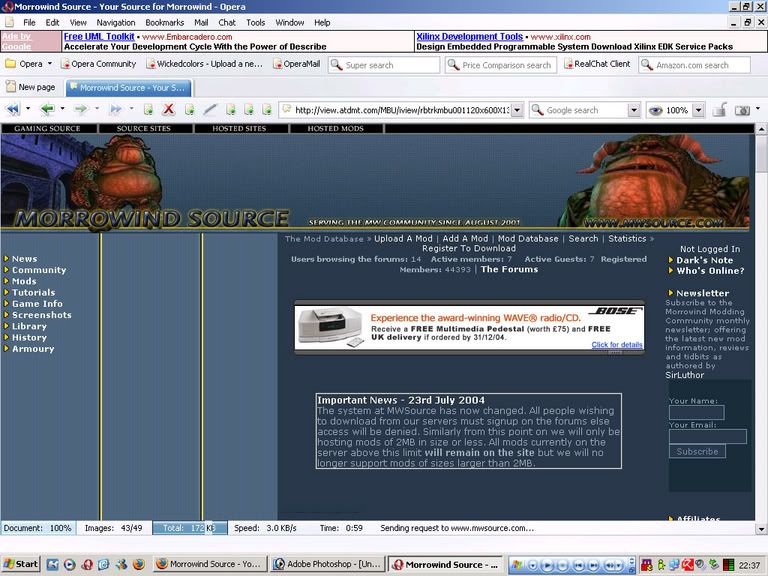The image size is (768, 576).
Task: Click the Windows Media Player quick launch icon
Action: 70,564
